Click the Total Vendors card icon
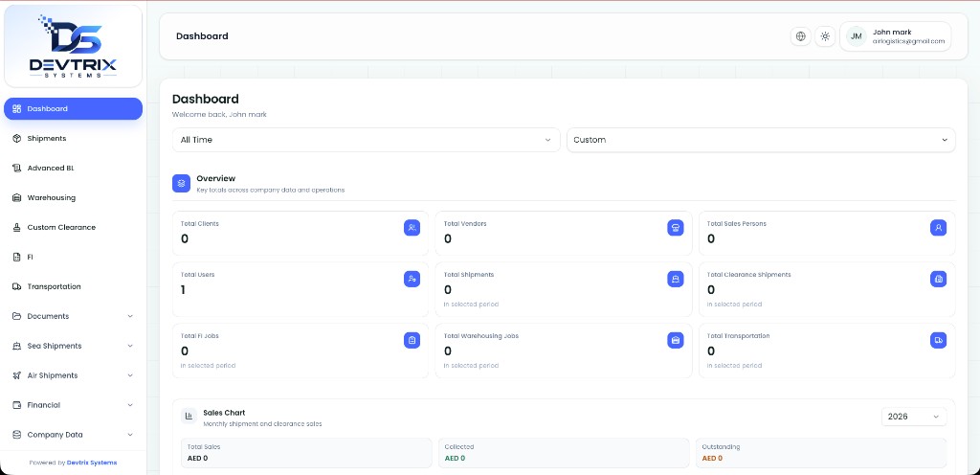The width and height of the screenshot is (980, 475). point(675,228)
